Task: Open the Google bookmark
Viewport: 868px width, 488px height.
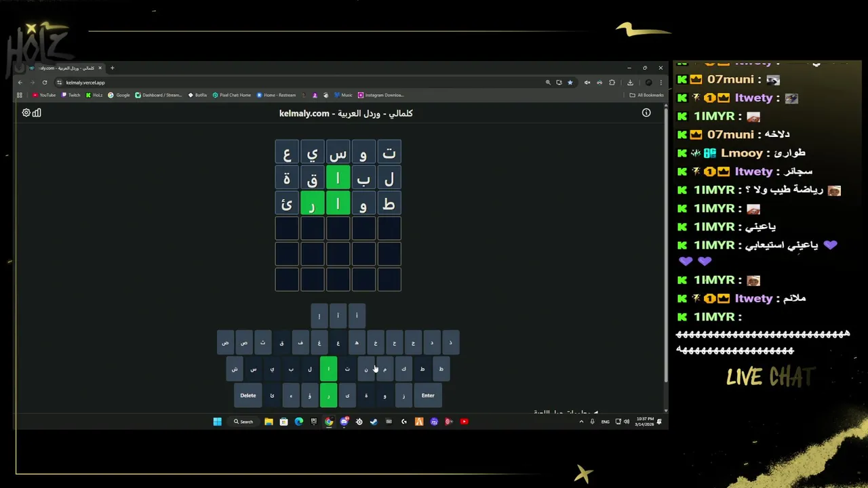Action: coord(119,95)
